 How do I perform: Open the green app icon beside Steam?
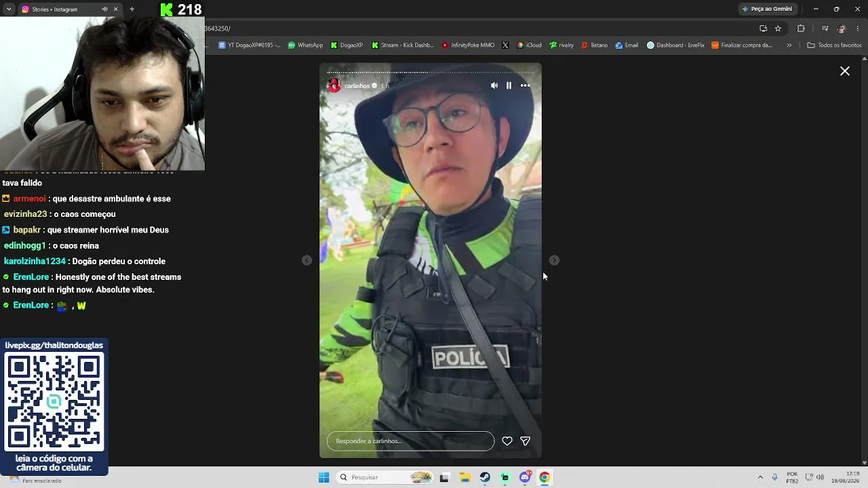tap(505, 477)
